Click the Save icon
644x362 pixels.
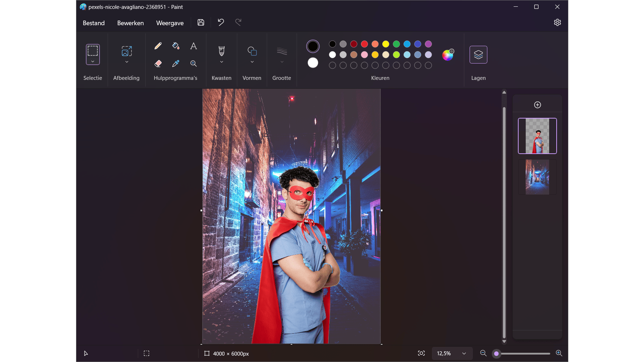click(x=201, y=22)
